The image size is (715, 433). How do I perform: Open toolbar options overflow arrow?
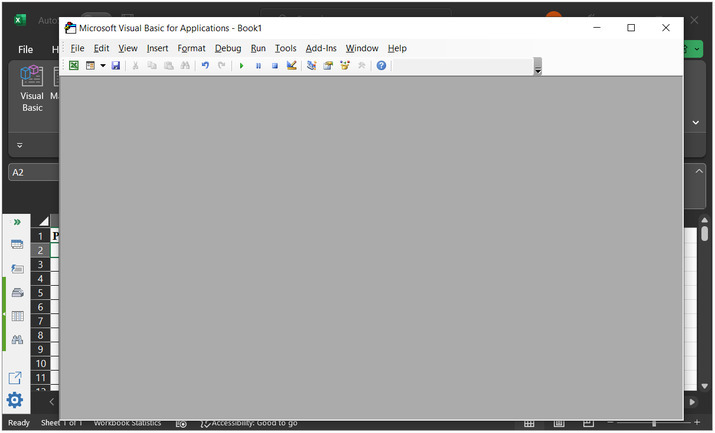(538, 67)
